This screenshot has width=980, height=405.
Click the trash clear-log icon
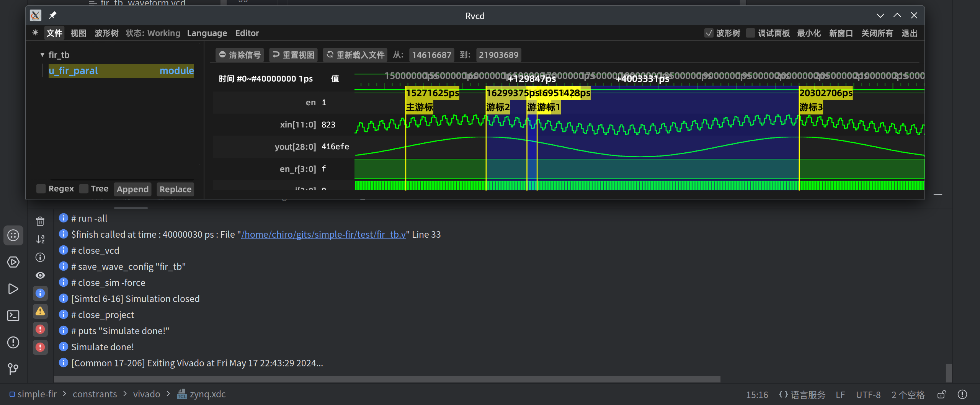click(x=40, y=221)
